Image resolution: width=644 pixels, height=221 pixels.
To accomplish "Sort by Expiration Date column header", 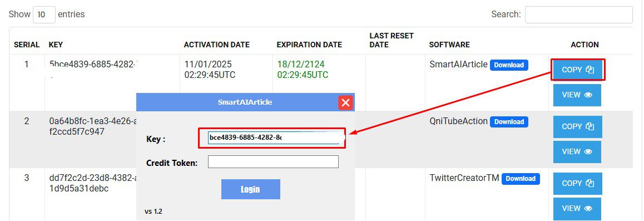I will click(309, 45).
